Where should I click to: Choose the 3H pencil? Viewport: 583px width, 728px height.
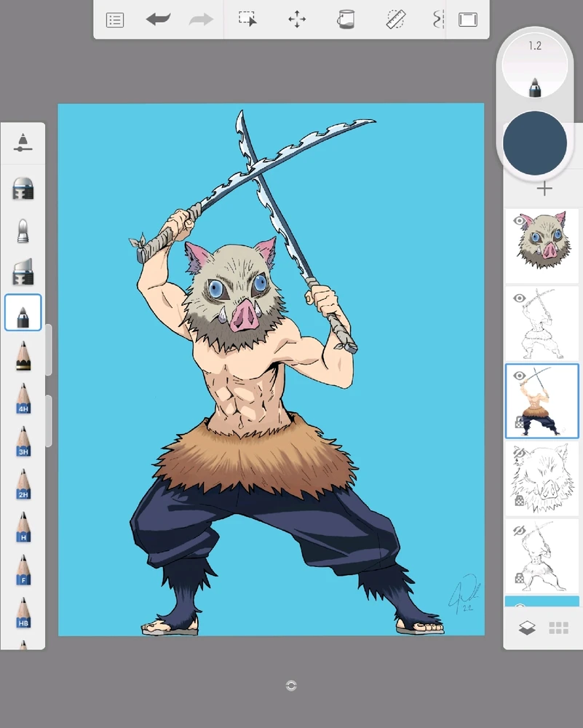click(x=23, y=442)
